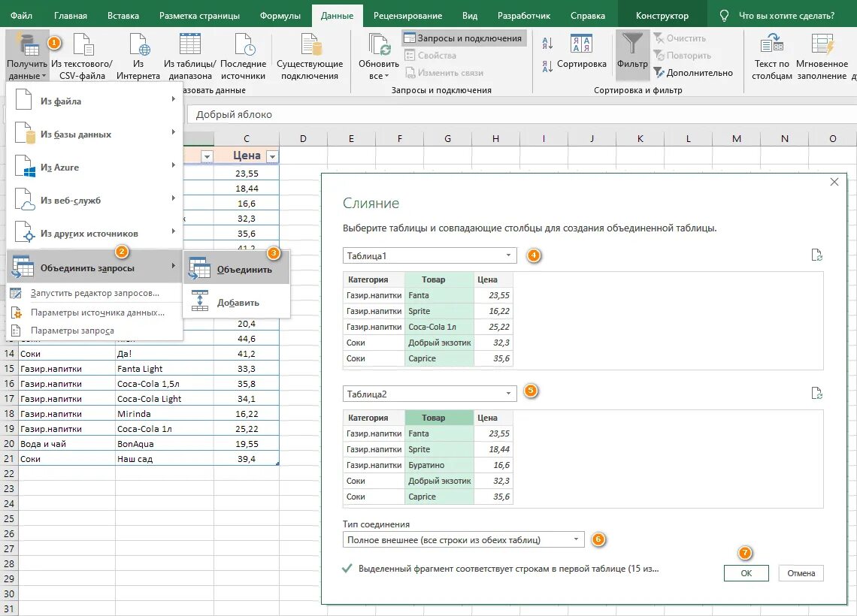Choose Из таблицы/диапазона import

pos(189,56)
